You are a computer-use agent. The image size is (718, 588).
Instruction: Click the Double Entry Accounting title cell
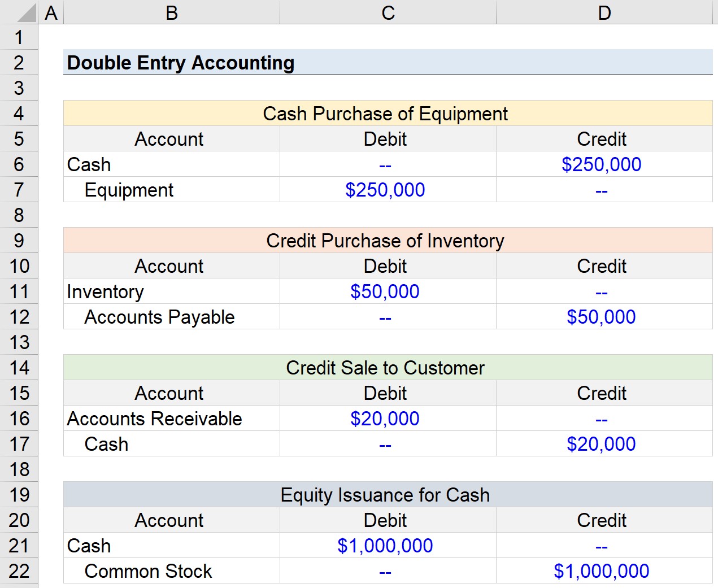(181, 63)
